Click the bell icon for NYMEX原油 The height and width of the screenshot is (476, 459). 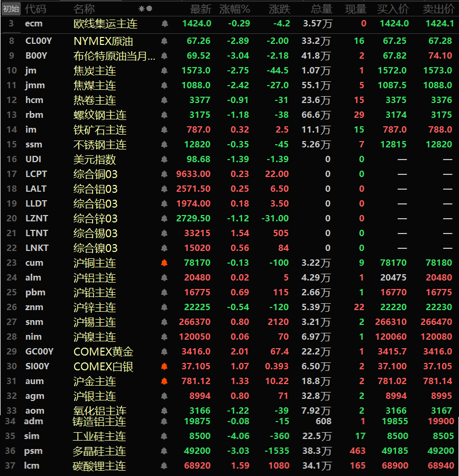pyautogui.click(x=164, y=41)
